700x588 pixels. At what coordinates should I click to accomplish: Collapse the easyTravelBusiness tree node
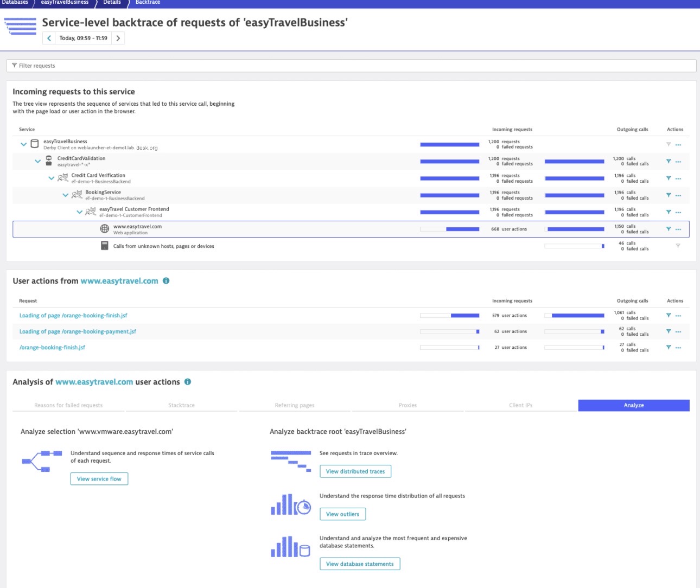(23, 144)
